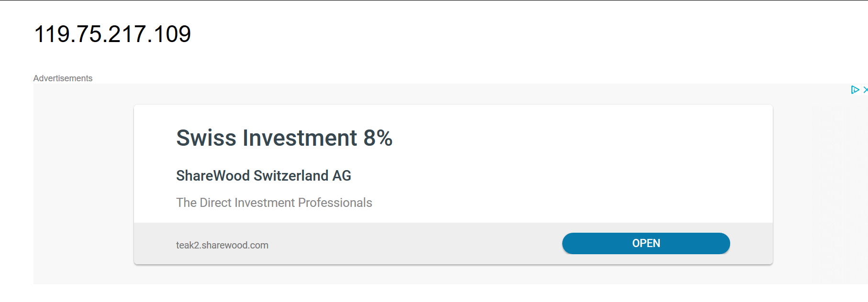Click the 119.75.217.109 IP address heading
Image resolution: width=868 pixels, height=302 pixels.
[x=112, y=34]
